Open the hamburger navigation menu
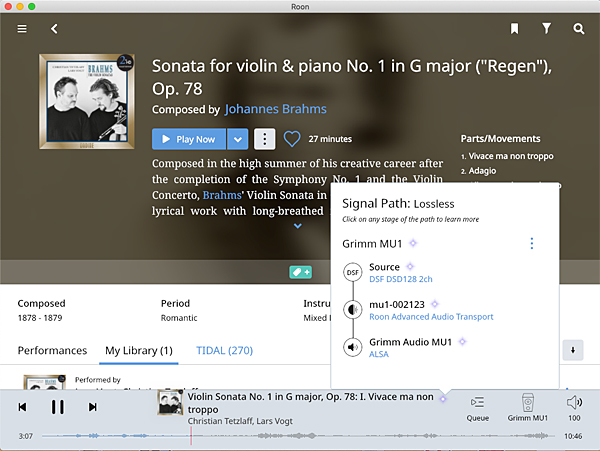The height and width of the screenshot is (451, 600). click(22, 29)
